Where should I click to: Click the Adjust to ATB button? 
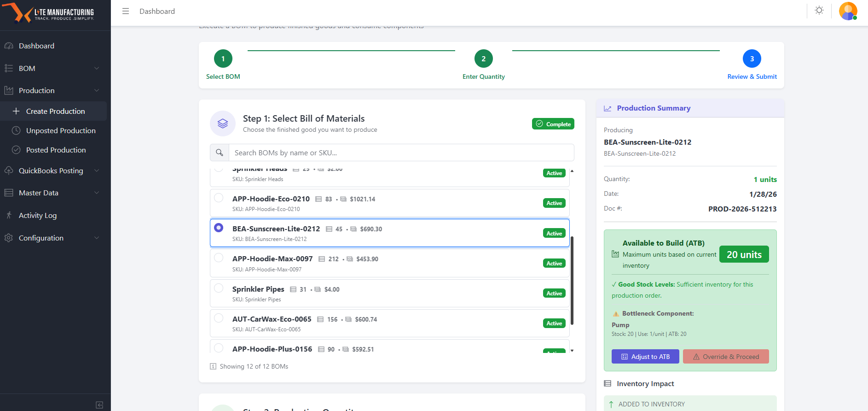[645, 357]
